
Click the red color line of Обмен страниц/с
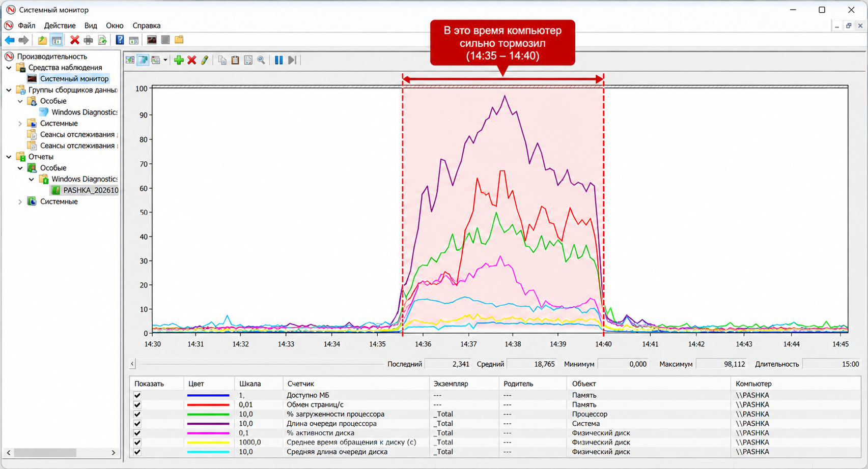pyautogui.click(x=208, y=405)
